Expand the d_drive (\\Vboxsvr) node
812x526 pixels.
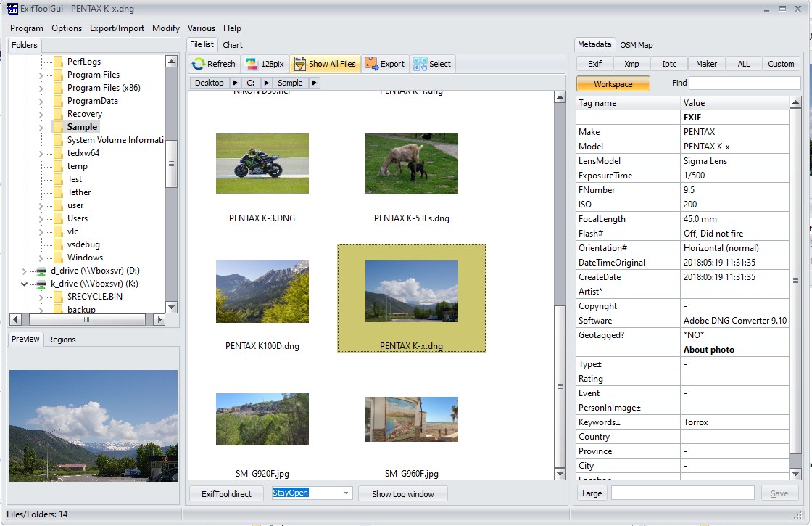click(x=25, y=271)
